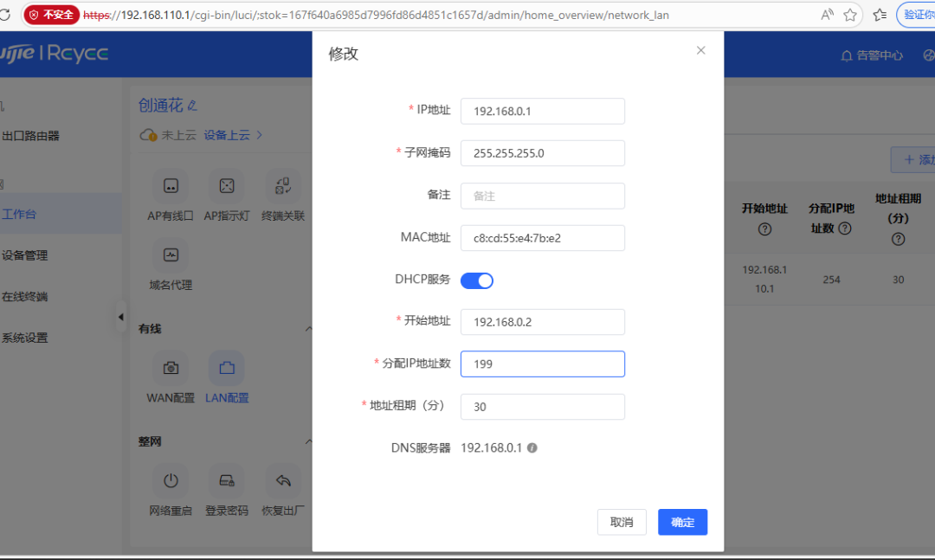Open the 登录密码 icon
Viewport: 935px width, 560px height.
(227, 480)
